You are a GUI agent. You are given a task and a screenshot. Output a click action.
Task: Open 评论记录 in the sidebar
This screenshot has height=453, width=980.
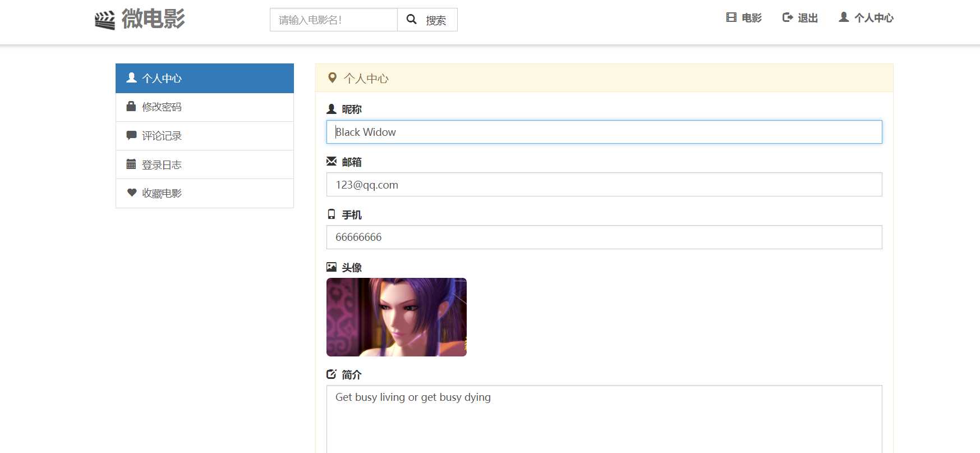(205, 136)
